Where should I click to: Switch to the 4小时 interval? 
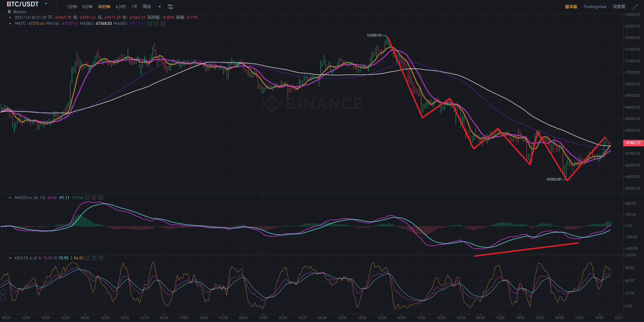[121, 7]
